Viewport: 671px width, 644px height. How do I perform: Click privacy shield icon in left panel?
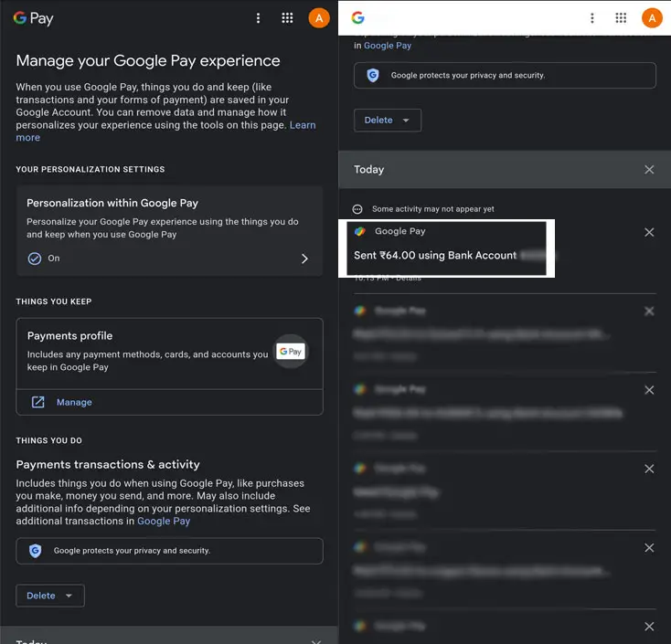(x=35, y=551)
